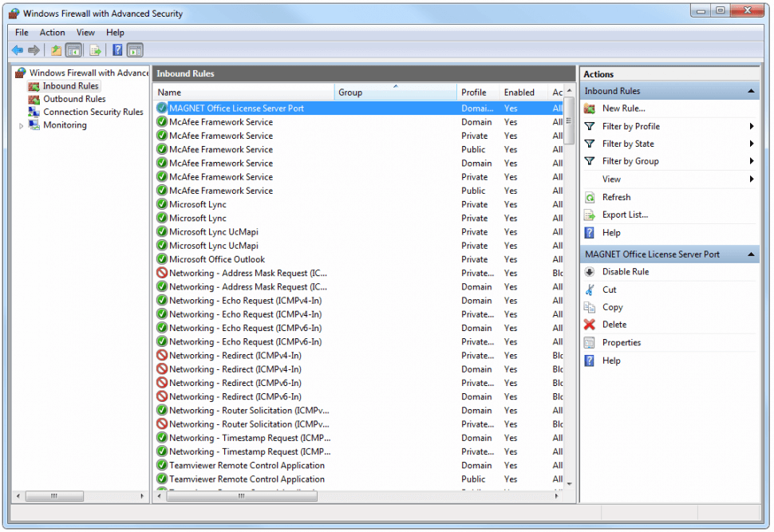Open the View menu in menu bar

tap(85, 33)
